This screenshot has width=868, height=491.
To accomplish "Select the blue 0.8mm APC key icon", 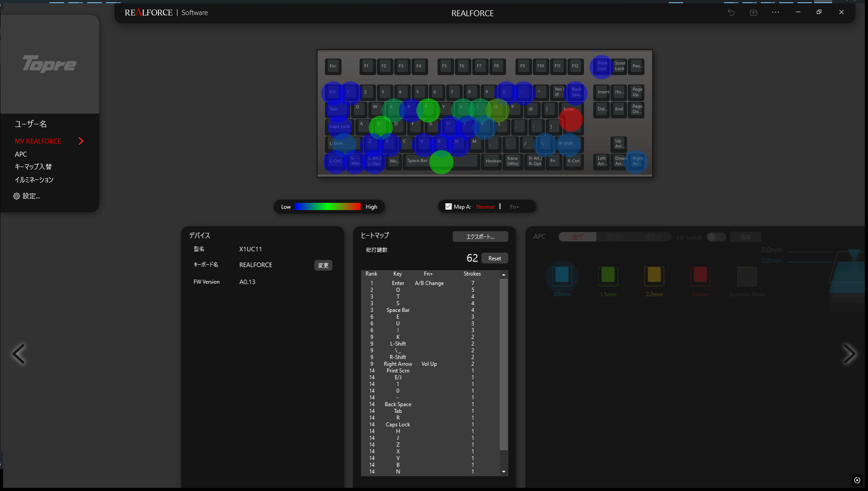I will [562, 275].
